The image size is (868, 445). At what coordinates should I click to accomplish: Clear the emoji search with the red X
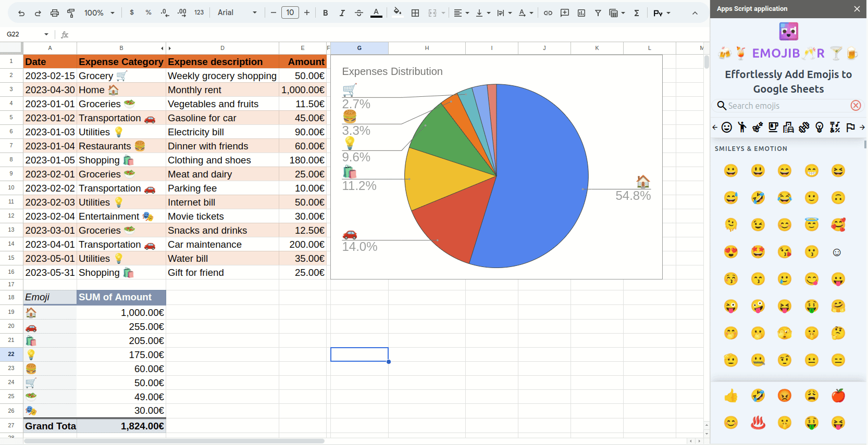855,106
